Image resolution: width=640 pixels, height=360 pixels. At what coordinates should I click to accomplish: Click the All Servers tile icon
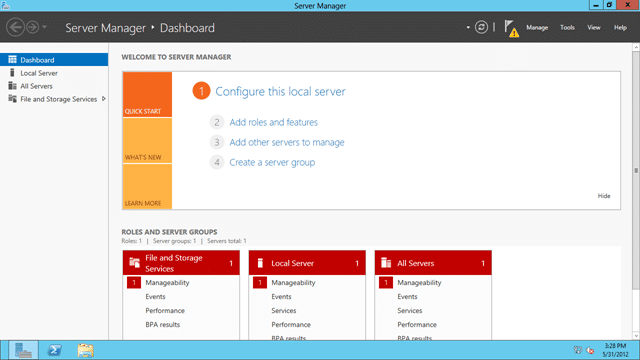point(386,263)
